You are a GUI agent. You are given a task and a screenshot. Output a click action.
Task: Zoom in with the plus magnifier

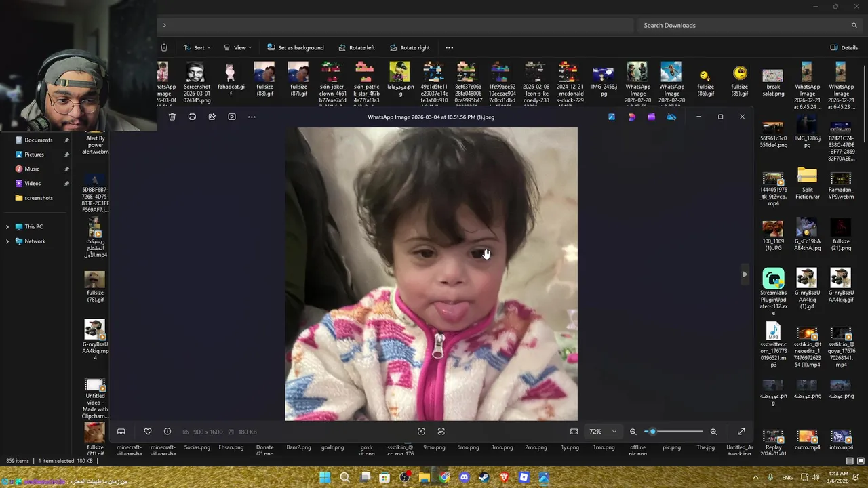coord(713,432)
